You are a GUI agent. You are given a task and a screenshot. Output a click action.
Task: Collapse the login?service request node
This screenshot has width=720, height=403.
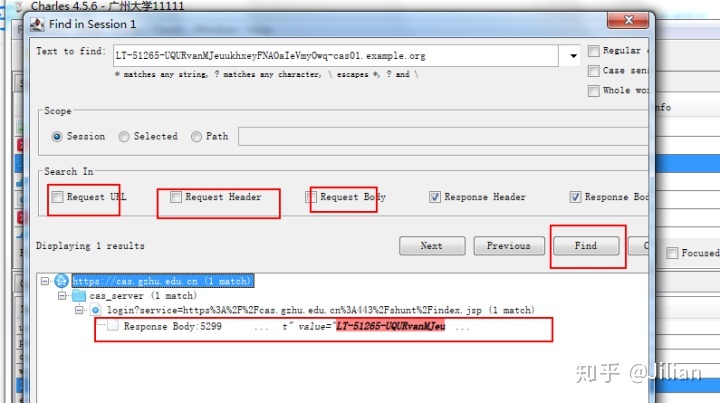[79, 310]
